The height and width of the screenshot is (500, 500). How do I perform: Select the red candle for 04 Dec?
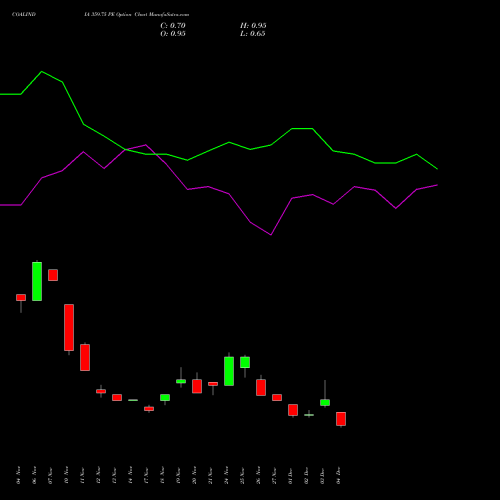341,419
